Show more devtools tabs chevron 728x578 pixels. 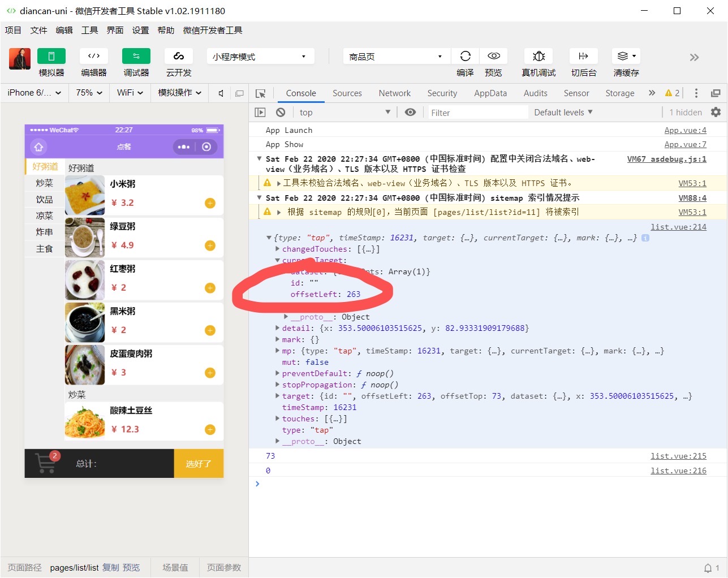point(652,93)
